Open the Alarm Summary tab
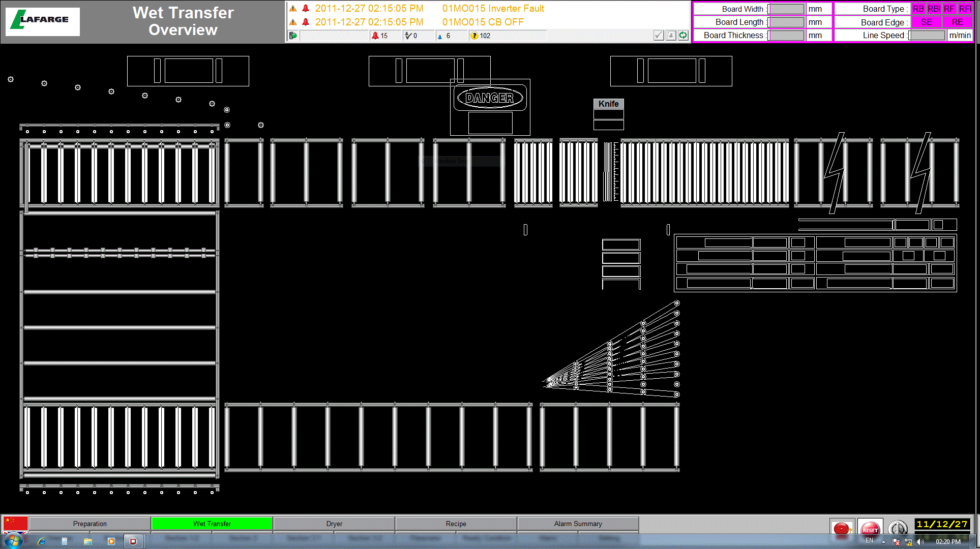Viewport: 980px width, 549px height. 578,524
